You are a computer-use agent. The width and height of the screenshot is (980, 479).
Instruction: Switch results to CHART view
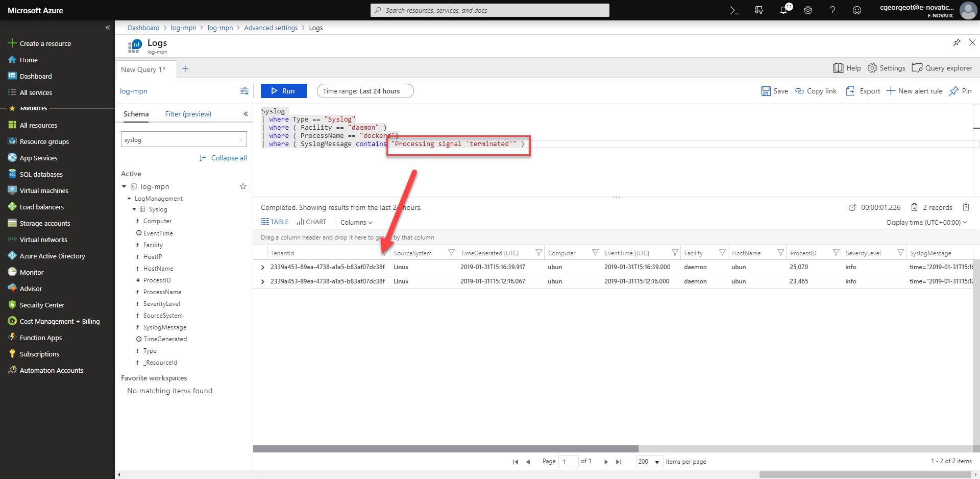coord(311,222)
